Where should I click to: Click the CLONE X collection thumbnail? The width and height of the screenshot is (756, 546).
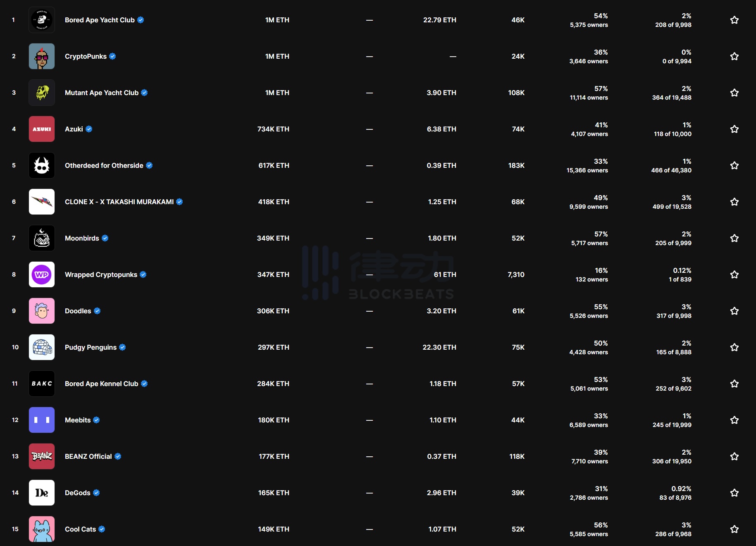[42, 202]
